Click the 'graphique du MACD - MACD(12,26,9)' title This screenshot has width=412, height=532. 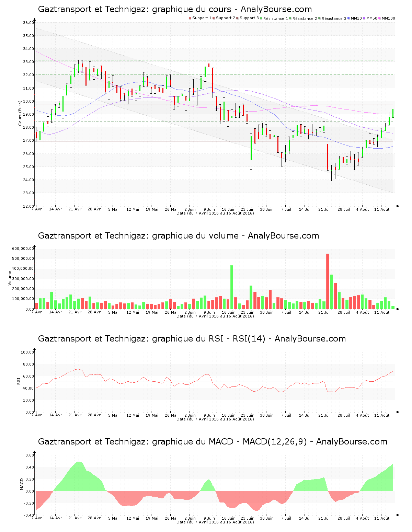213,442
